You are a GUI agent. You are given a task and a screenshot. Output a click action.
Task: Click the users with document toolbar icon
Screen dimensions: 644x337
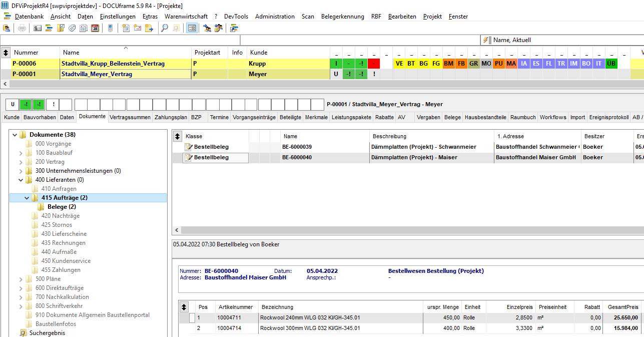point(219,28)
